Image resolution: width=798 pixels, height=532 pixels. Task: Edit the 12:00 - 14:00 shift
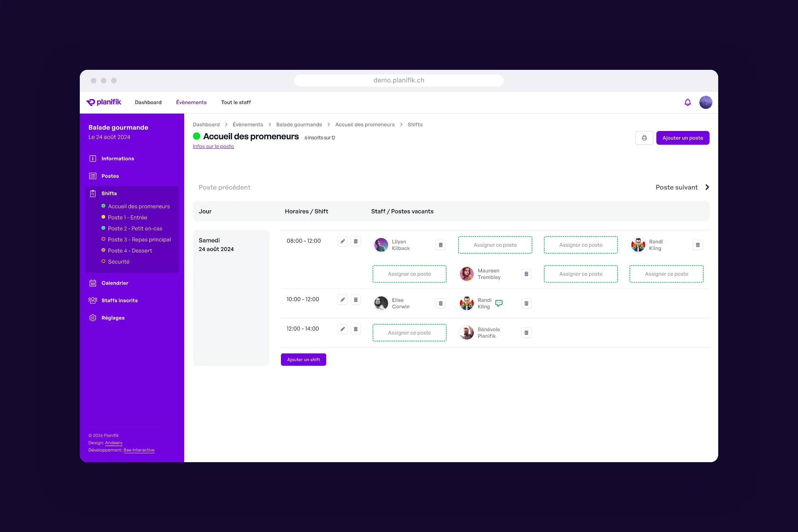343,329
